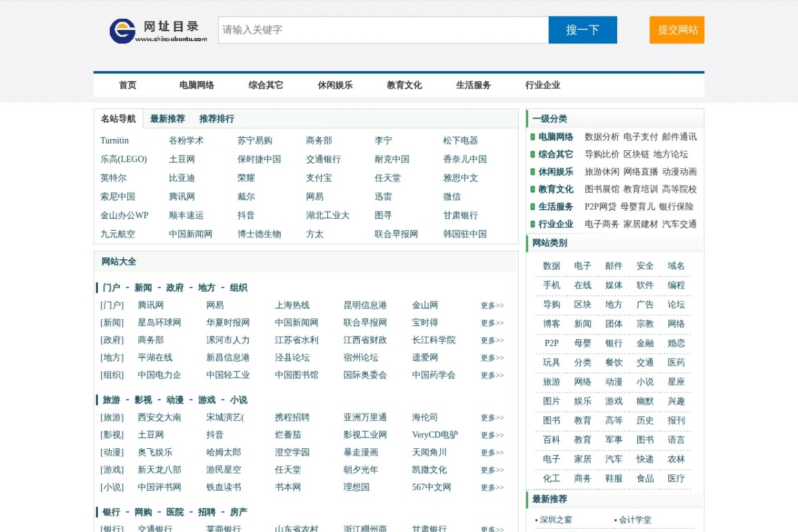The width and height of the screenshot is (798, 532).
Task: Switch to the 推荐排行 tab
Action: [217, 119]
